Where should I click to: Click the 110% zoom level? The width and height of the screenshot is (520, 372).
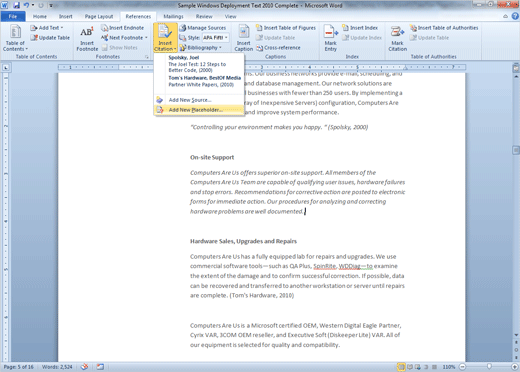point(449,367)
